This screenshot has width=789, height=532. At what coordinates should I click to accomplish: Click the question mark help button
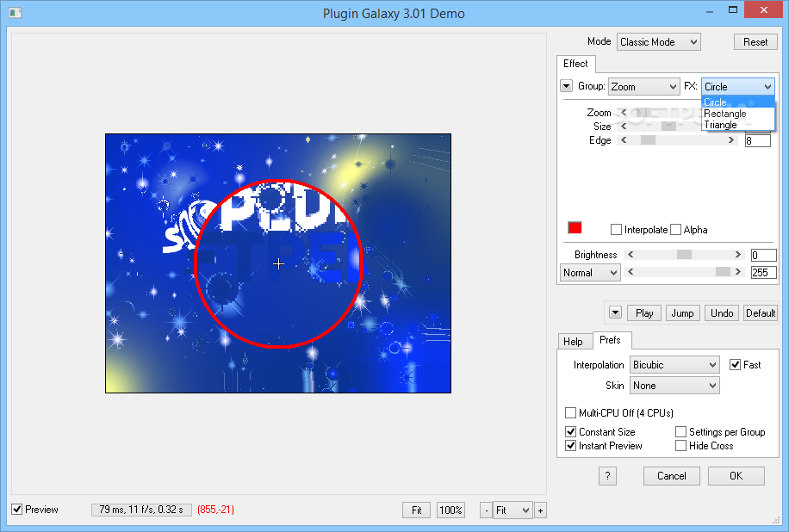point(607,476)
